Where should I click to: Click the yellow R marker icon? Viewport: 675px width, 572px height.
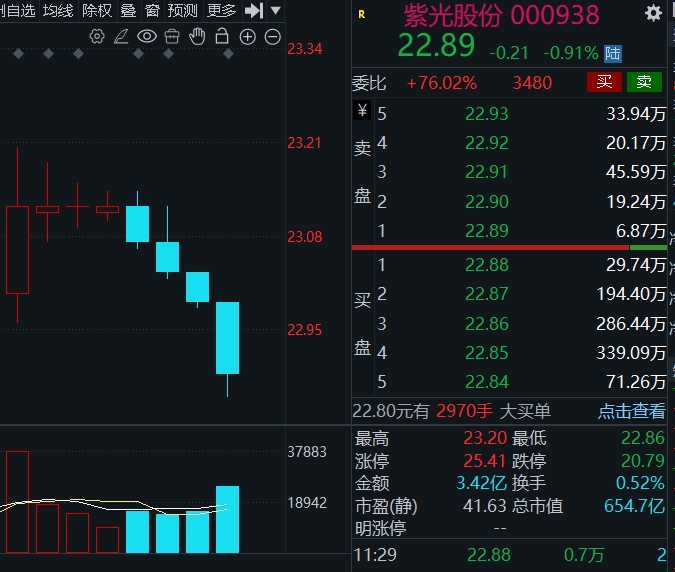pos(362,14)
